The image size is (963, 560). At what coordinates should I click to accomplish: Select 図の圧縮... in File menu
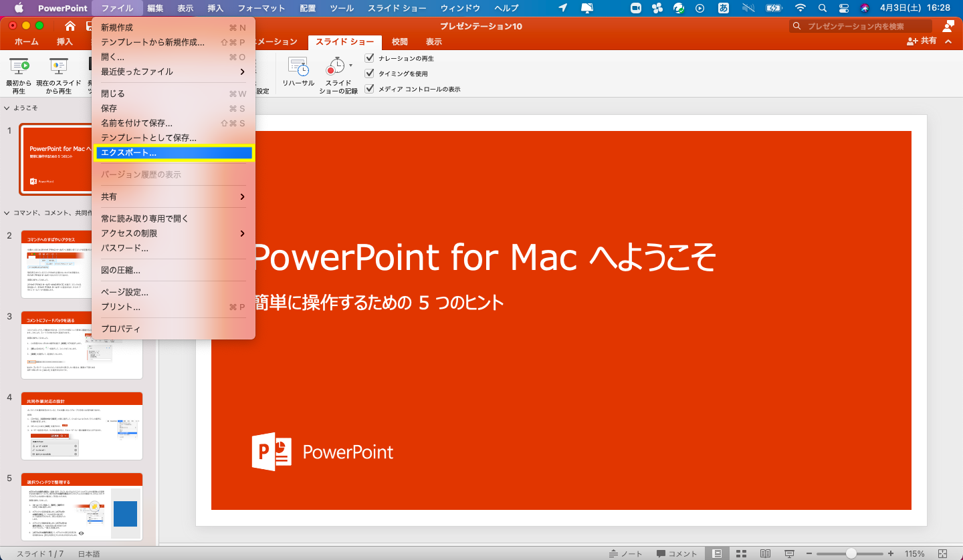click(x=173, y=270)
